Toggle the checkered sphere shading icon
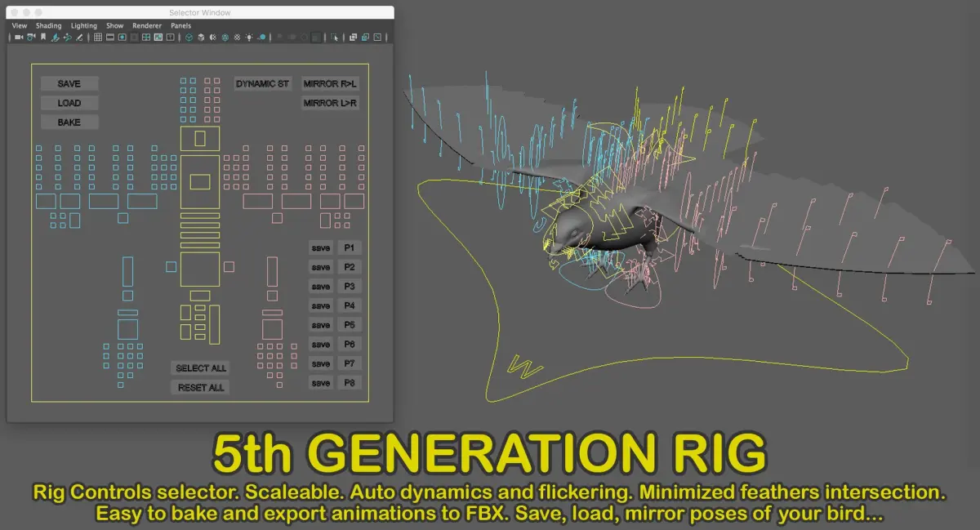Image resolution: width=980 pixels, height=530 pixels. point(237,37)
